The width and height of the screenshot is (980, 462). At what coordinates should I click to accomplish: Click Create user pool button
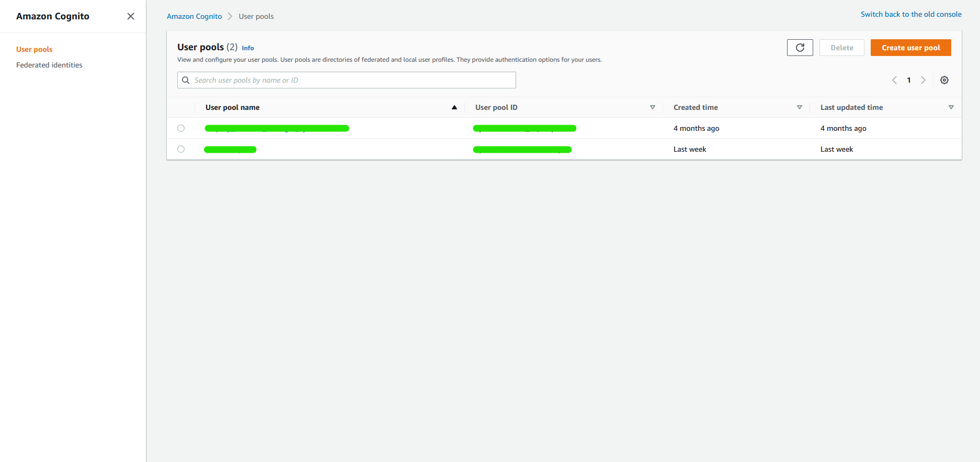click(x=910, y=48)
